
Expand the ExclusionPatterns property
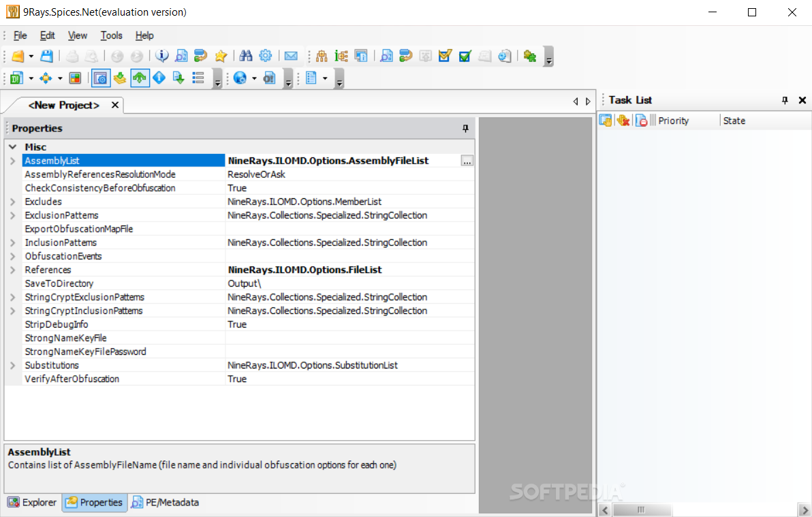pos(13,215)
